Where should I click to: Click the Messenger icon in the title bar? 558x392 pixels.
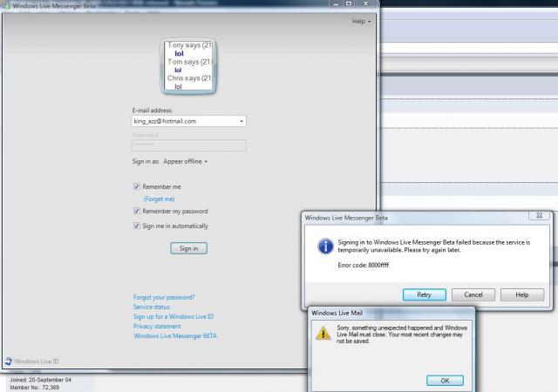tap(6, 6)
